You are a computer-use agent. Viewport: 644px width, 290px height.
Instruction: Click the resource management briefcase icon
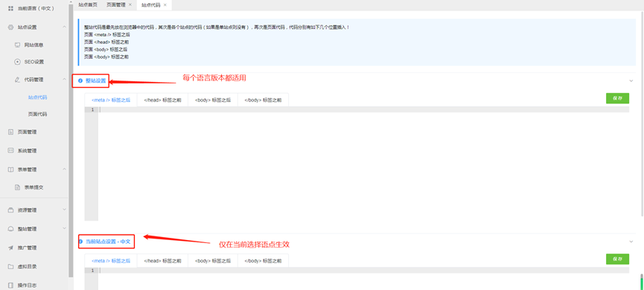10,210
